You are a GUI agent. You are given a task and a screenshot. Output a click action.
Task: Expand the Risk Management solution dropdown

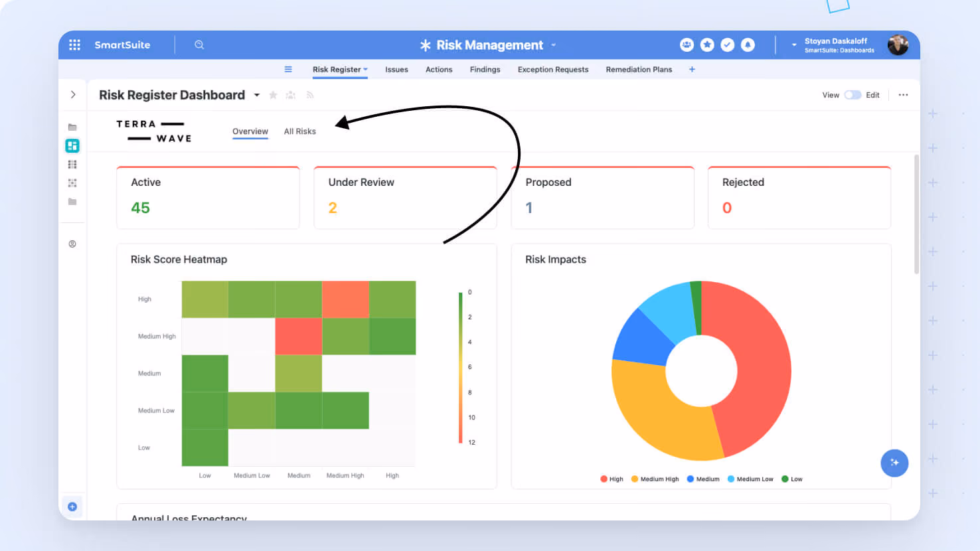[x=554, y=45]
